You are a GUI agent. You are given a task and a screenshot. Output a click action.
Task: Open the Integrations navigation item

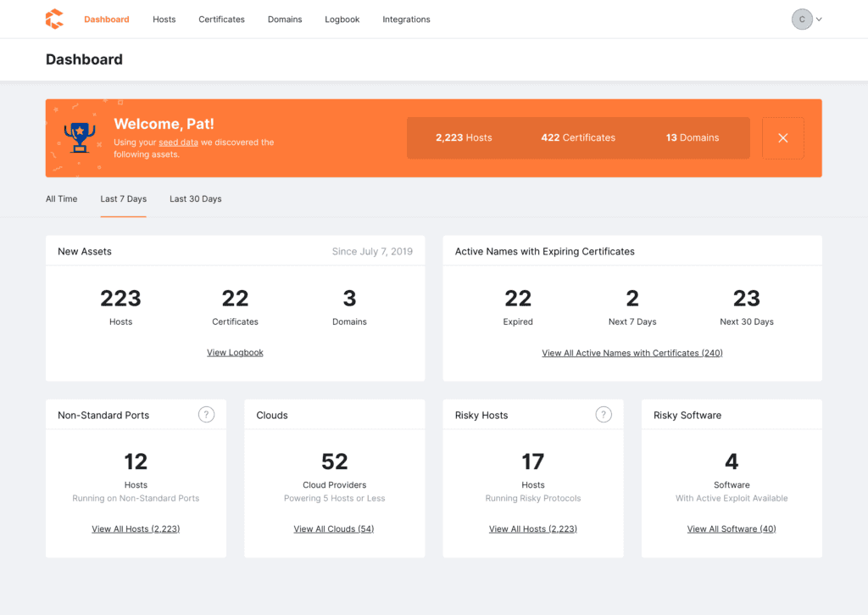[406, 20]
